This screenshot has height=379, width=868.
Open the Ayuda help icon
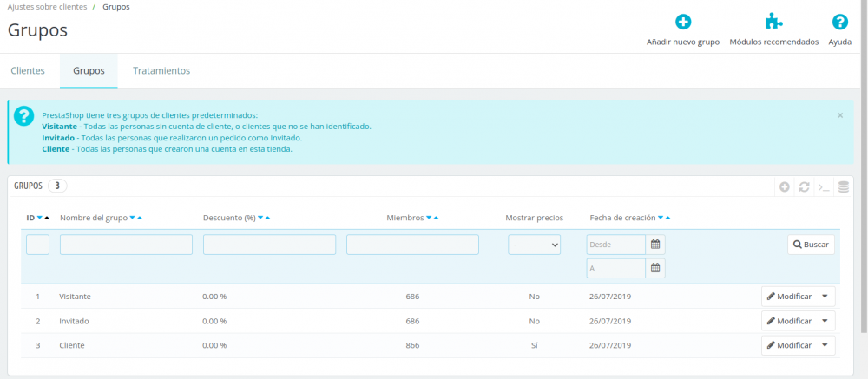(x=839, y=23)
